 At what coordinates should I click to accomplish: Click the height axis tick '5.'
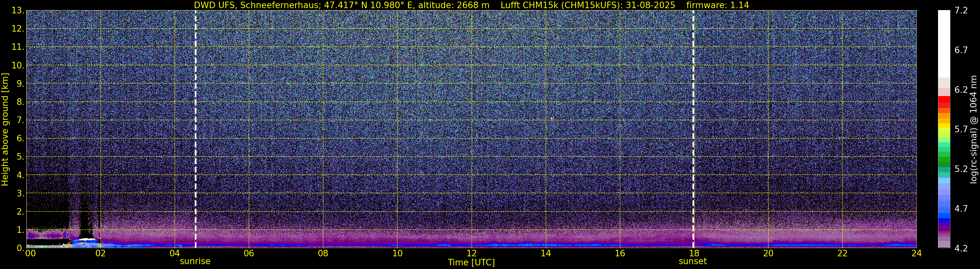20,157
